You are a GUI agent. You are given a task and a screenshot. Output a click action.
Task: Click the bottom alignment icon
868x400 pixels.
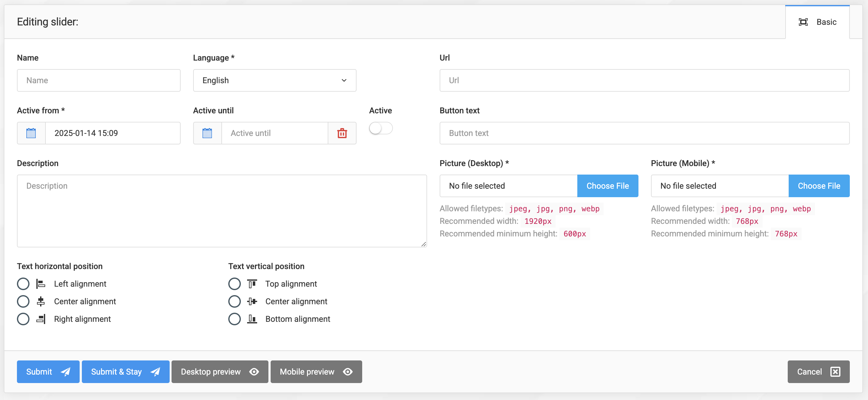point(252,319)
